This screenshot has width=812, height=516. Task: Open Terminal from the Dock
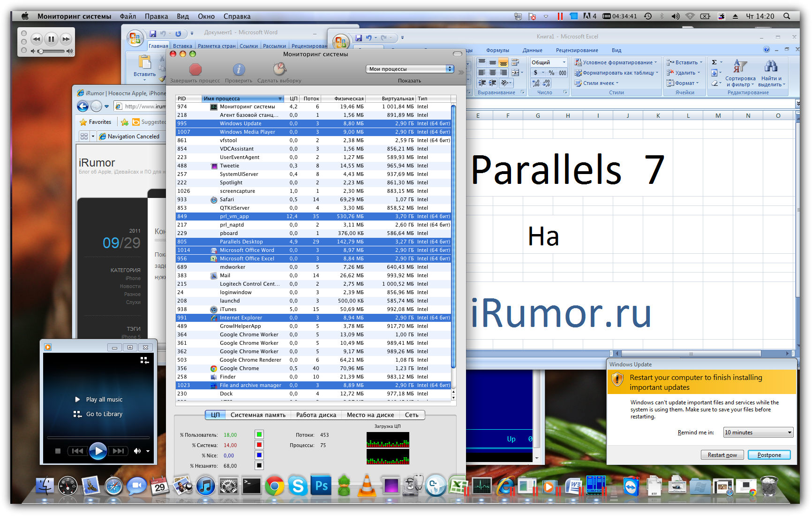coord(252,486)
